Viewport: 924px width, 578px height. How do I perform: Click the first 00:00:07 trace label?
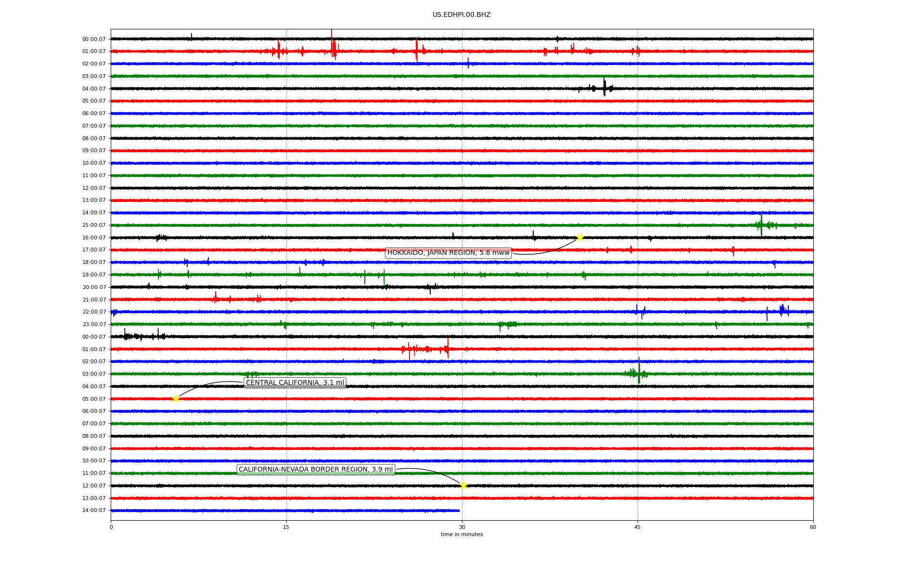[x=94, y=39]
